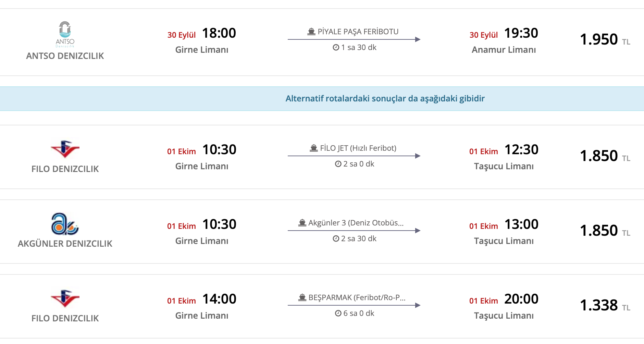Choose the 1.850 TL Akgünler fare

[599, 231]
